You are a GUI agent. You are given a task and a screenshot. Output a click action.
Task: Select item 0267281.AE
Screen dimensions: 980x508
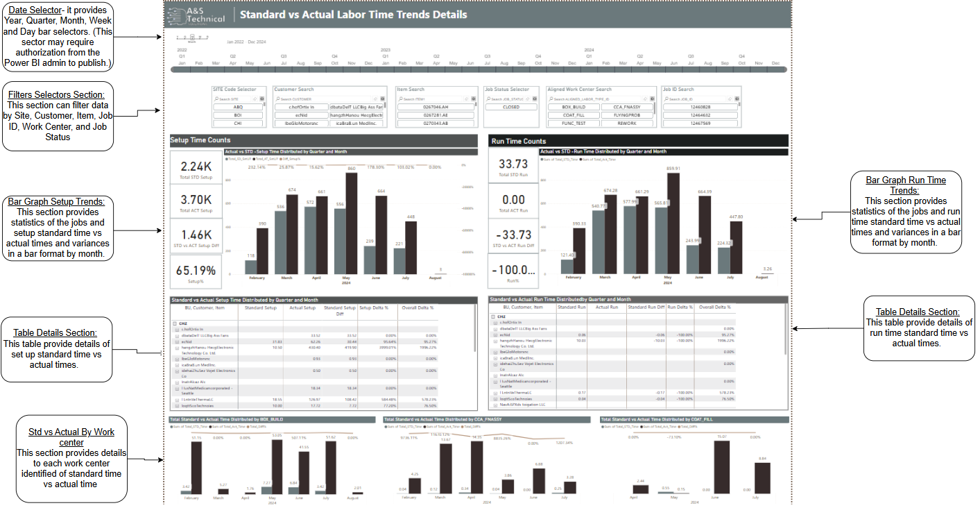(436, 115)
